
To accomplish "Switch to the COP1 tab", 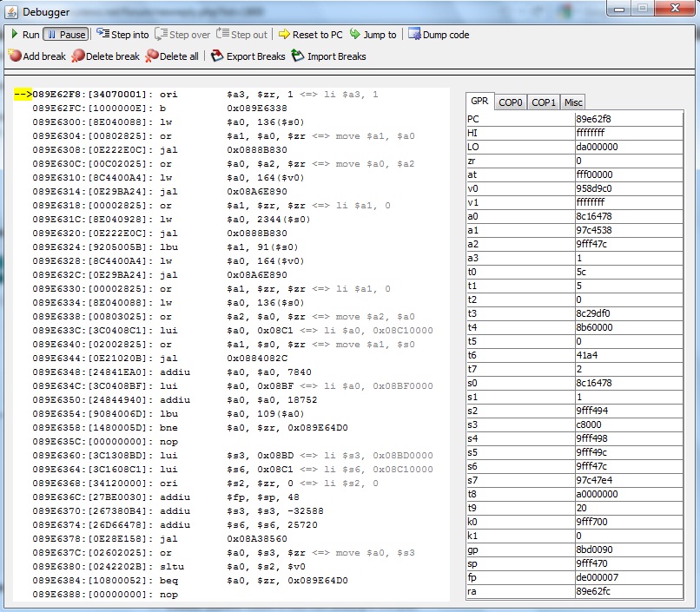I will pos(544,102).
